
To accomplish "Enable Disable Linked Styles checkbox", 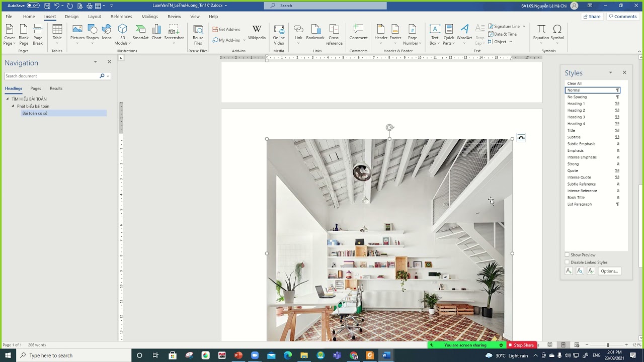I will coord(567,262).
